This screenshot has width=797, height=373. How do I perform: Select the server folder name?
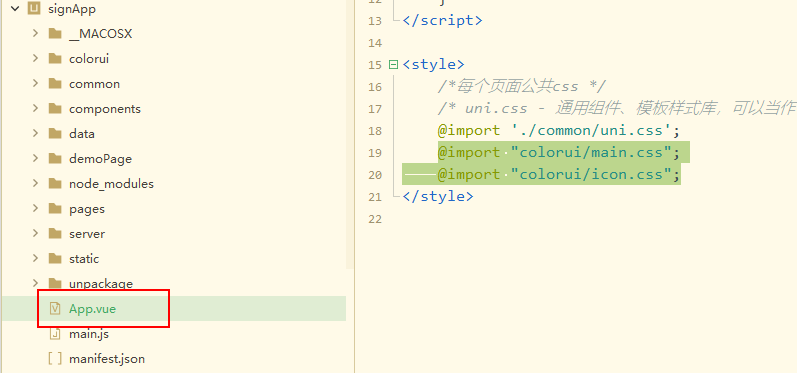click(x=87, y=234)
